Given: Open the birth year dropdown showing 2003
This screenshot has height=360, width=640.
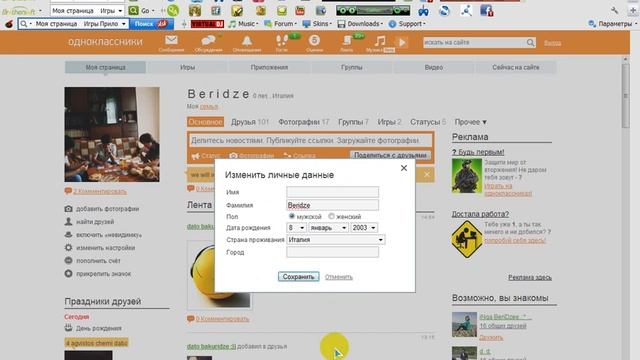Looking at the screenshot, I should tap(364, 228).
